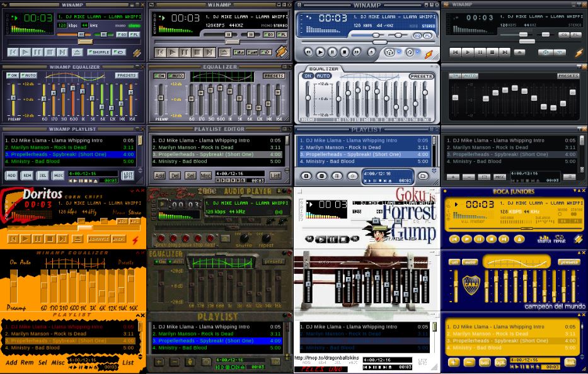
Task: Click REM in the Winamp Playlist window
Action: click(27, 176)
